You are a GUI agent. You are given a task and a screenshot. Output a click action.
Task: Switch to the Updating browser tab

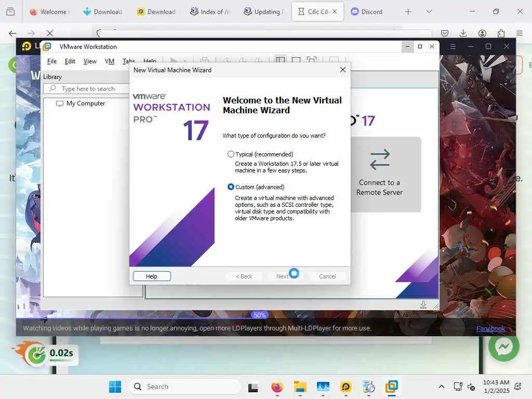(263, 12)
